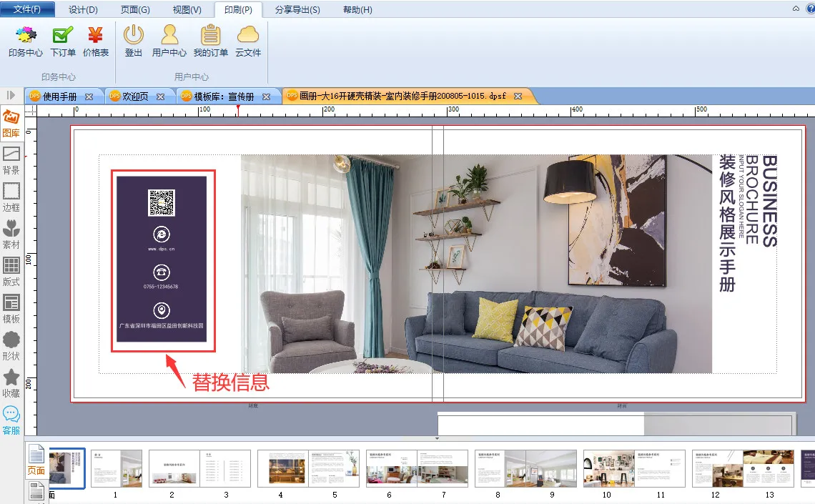Click the QR code on the canvas

coord(162,202)
